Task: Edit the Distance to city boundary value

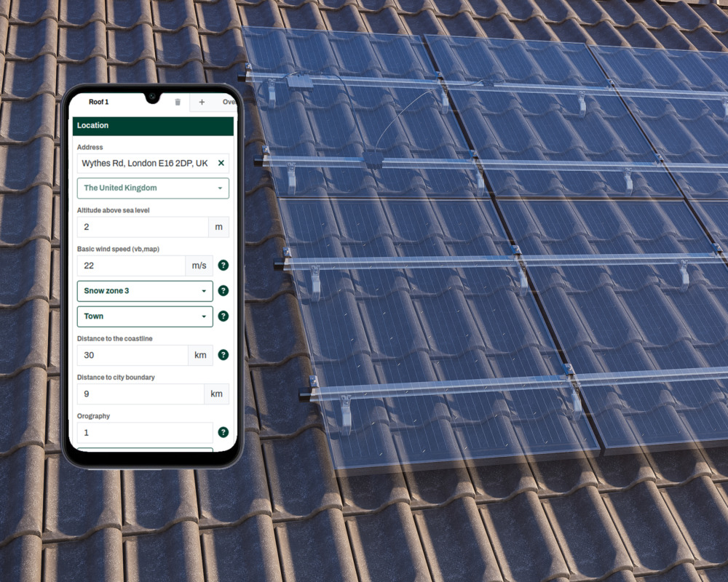Action: (x=141, y=394)
